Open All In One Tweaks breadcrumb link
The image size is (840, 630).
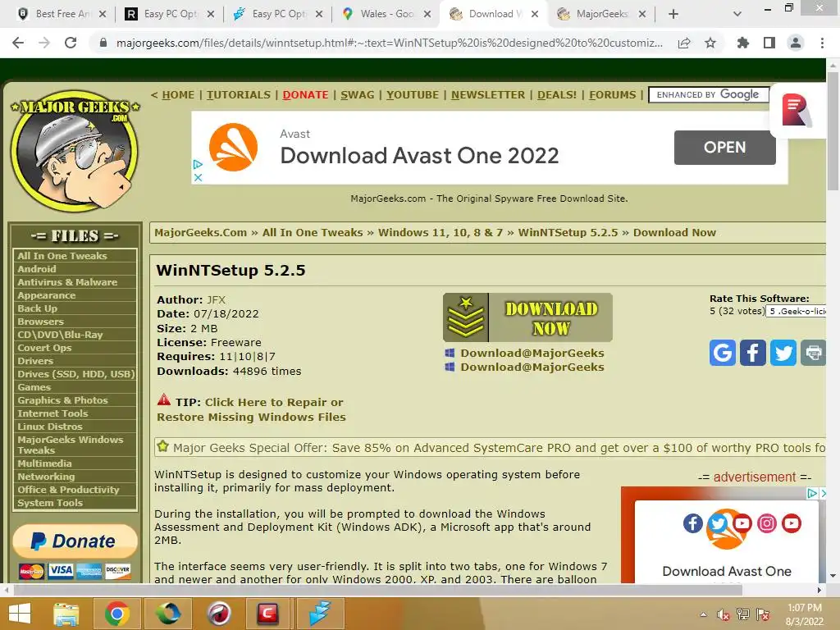[x=313, y=232]
